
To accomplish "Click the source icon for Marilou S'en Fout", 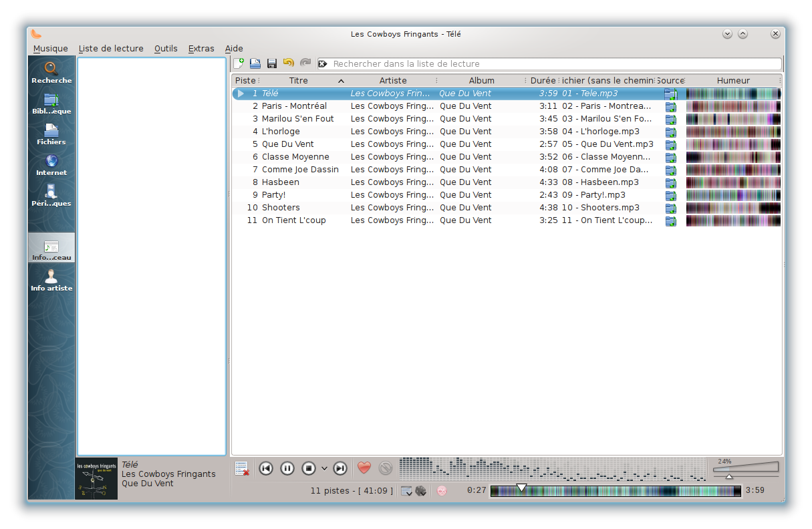I will coord(670,120).
